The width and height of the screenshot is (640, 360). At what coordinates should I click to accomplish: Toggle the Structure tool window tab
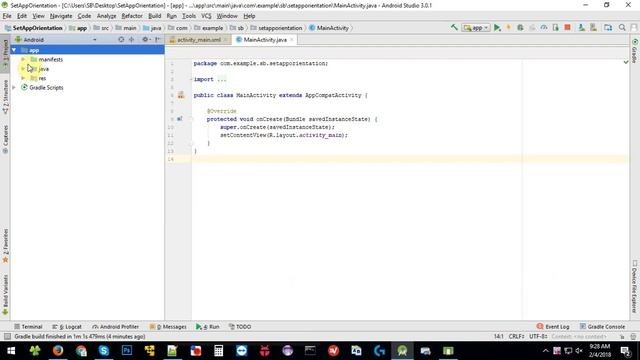pyautogui.click(x=5, y=97)
